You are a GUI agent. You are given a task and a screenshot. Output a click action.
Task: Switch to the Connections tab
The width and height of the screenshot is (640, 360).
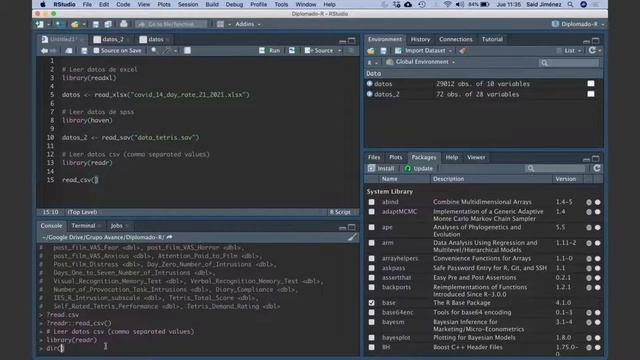(456, 40)
